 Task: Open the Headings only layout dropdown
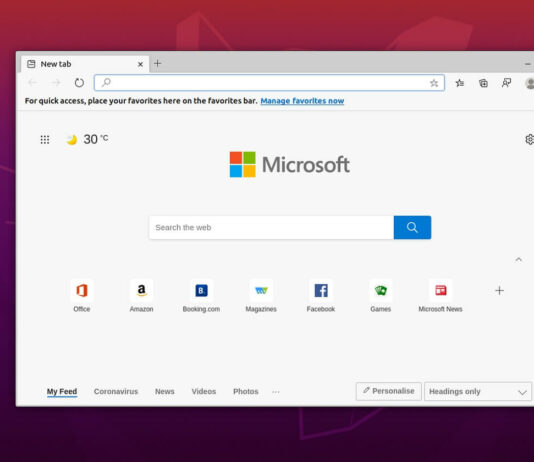[x=478, y=392]
